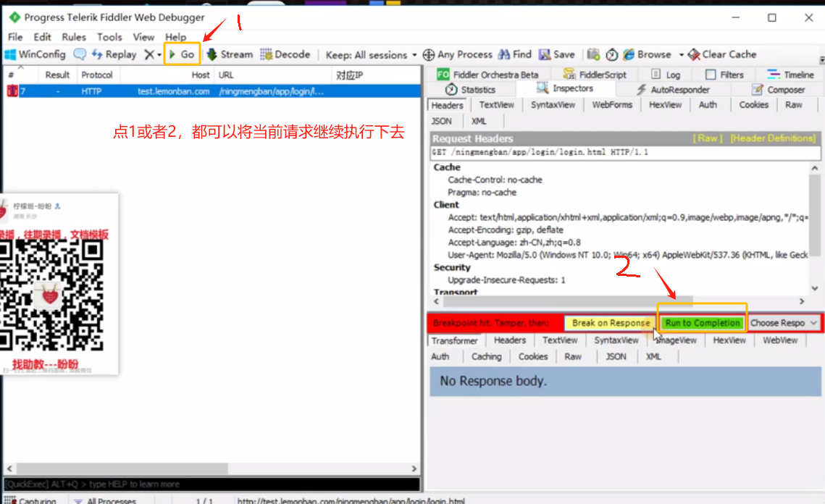Click the camera screenshot icon
825x504 pixels.
click(x=593, y=54)
